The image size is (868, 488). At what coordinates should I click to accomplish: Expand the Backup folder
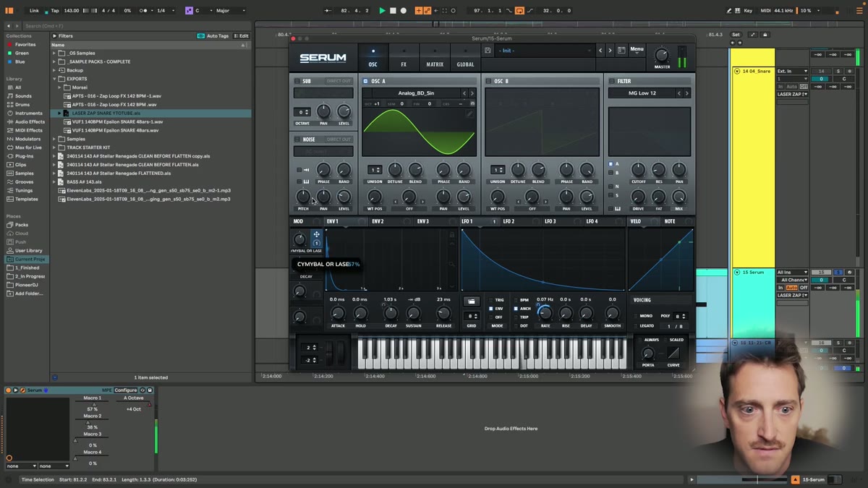54,70
